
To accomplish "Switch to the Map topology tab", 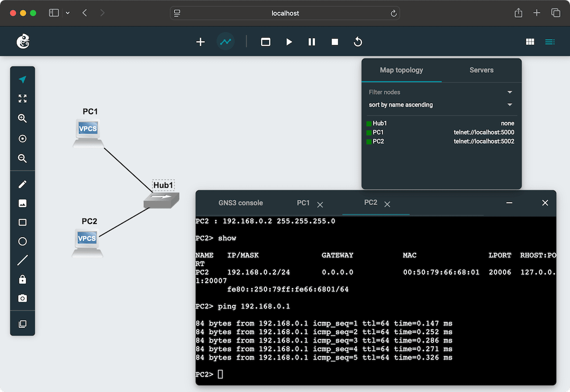I will click(x=402, y=70).
